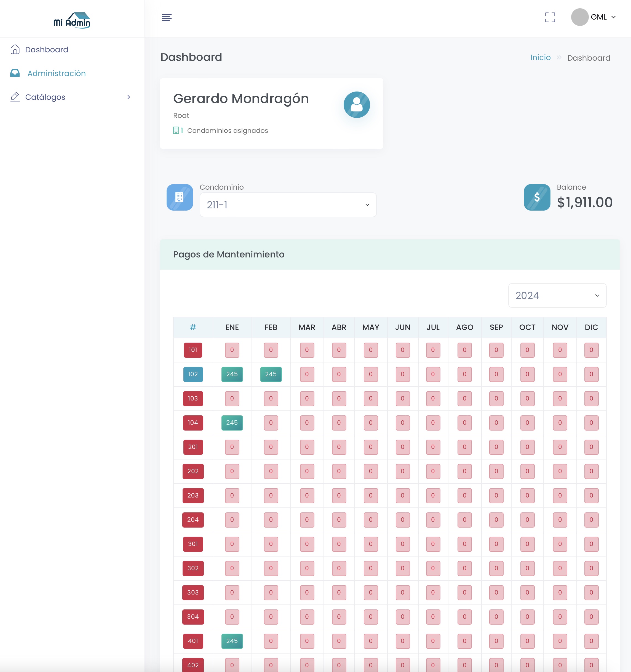Image resolution: width=631 pixels, height=672 pixels.
Task: Open the 2024 year dropdown
Action: coord(557,295)
